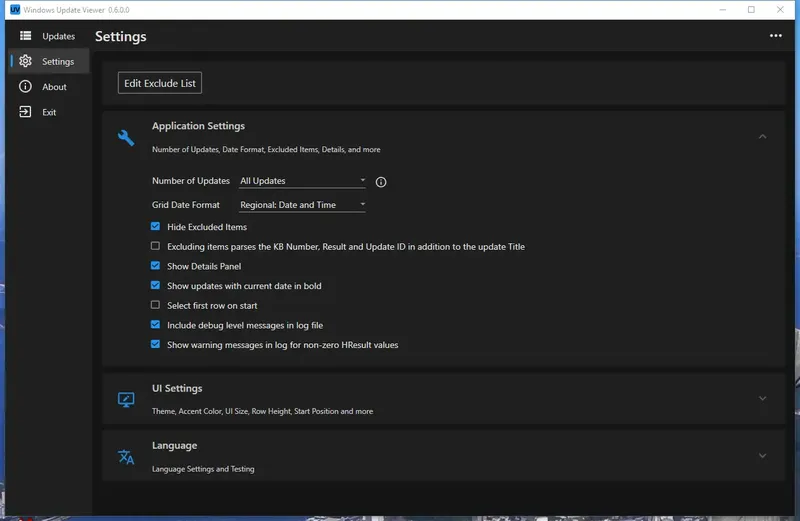Open the three-dot more options menu
This screenshot has width=800, height=521.
coord(776,36)
